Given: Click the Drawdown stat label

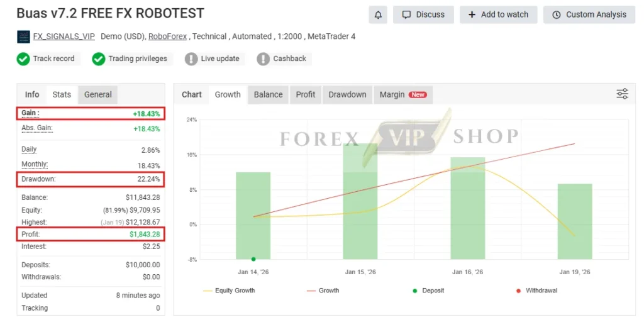Looking at the screenshot, I should pos(38,179).
